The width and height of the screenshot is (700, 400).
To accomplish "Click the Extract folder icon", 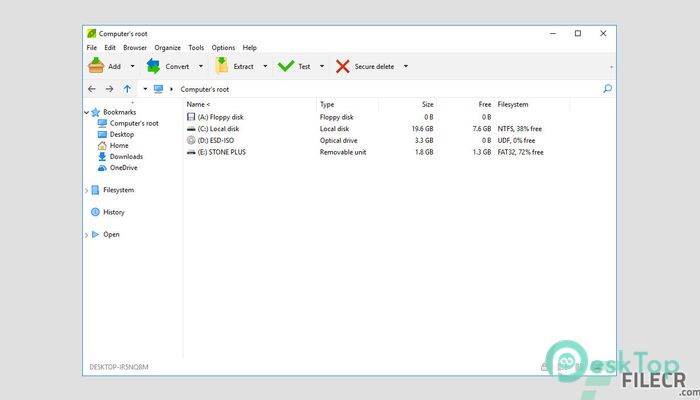I will (222, 66).
